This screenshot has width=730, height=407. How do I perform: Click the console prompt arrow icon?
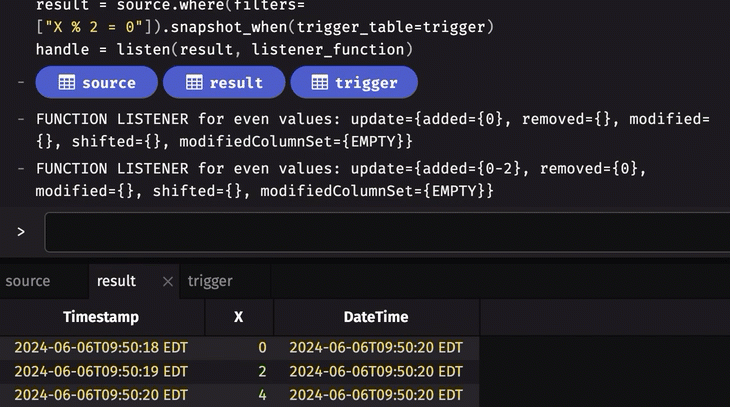click(x=21, y=232)
